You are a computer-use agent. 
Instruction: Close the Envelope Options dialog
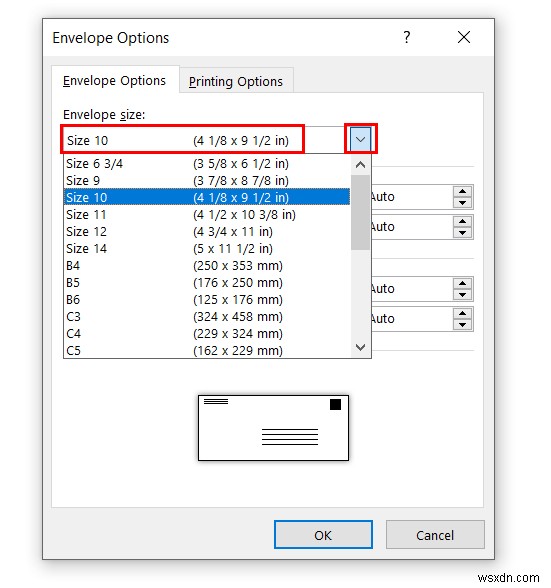pyautogui.click(x=464, y=37)
